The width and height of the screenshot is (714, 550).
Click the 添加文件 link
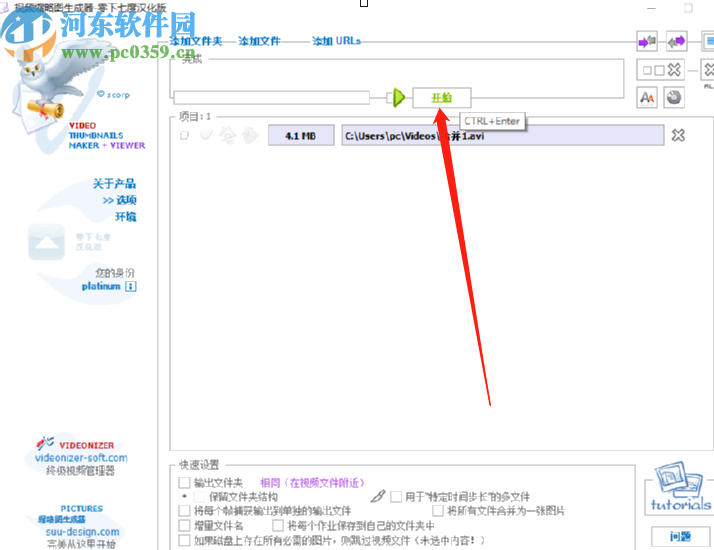tap(260, 41)
